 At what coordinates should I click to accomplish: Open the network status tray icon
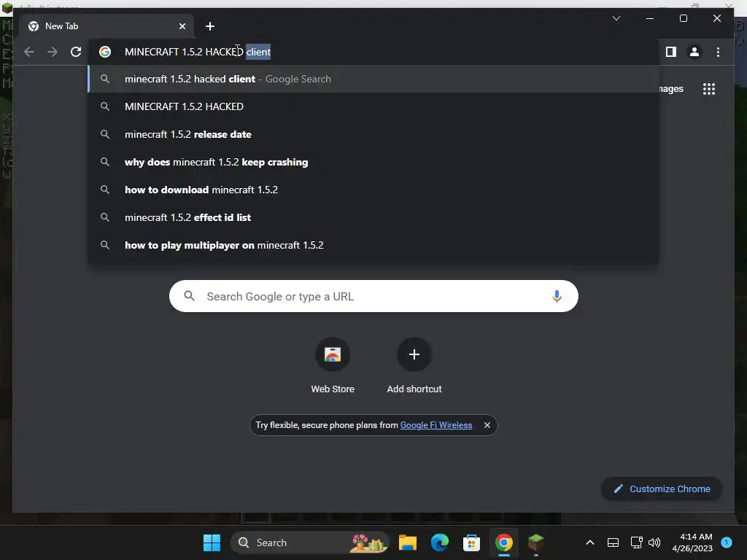click(636, 542)
